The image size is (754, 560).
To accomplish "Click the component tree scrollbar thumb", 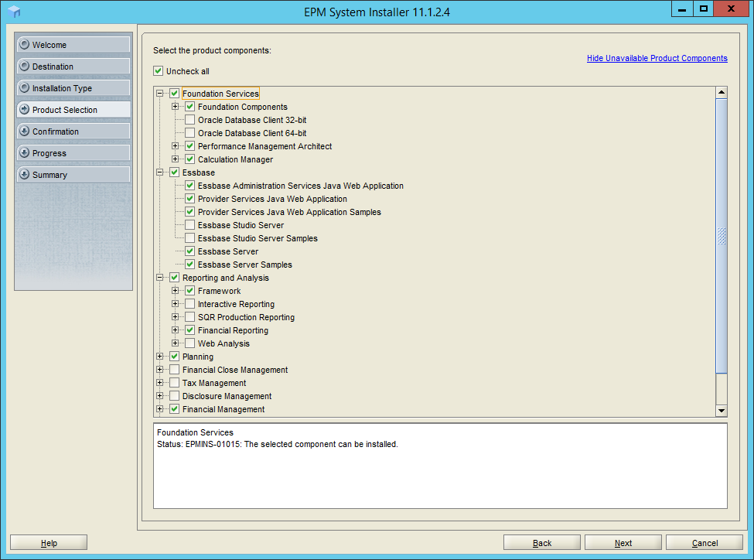I will tap(722, 236).
